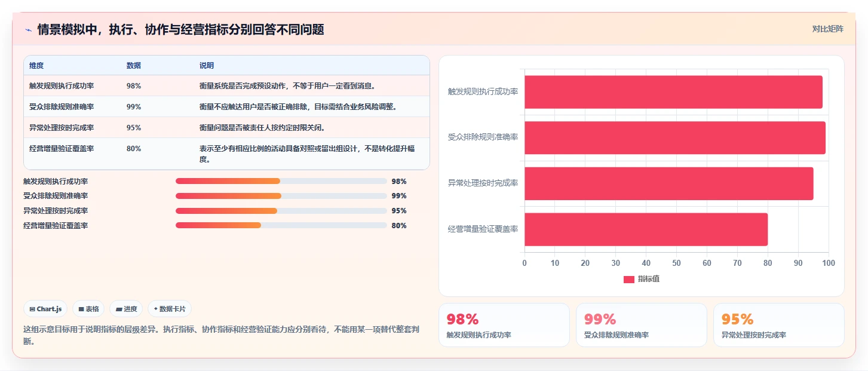
Task: Click the 95% 异常处理按时完成率 data card
Action: coord(779,325)
